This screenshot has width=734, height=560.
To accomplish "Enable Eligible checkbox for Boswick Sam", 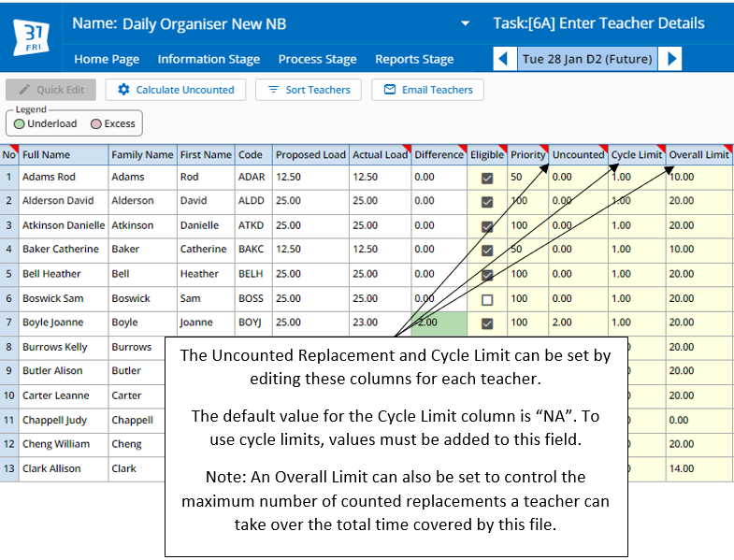I will coord(487,300).
